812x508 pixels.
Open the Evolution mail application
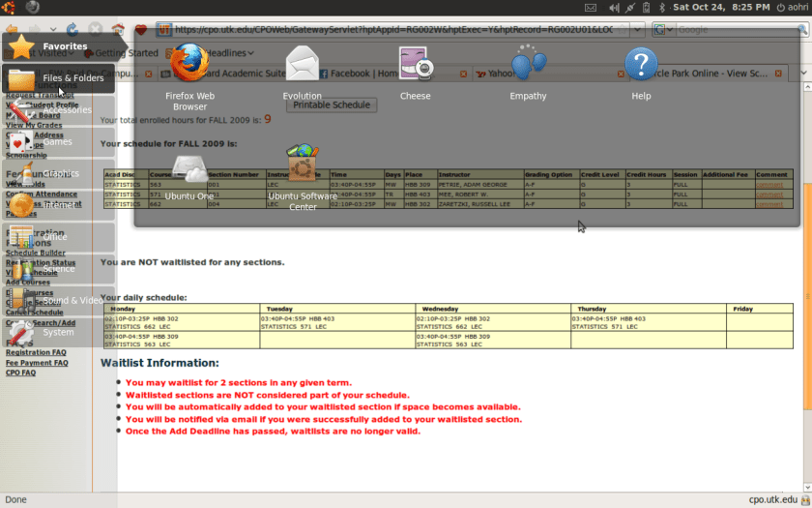point(302,74)
